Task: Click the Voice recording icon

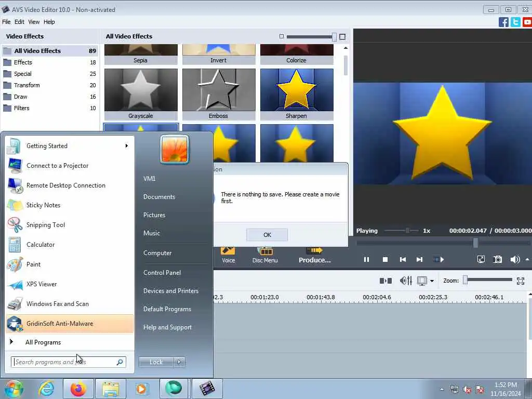Action: tap(229, 255)
